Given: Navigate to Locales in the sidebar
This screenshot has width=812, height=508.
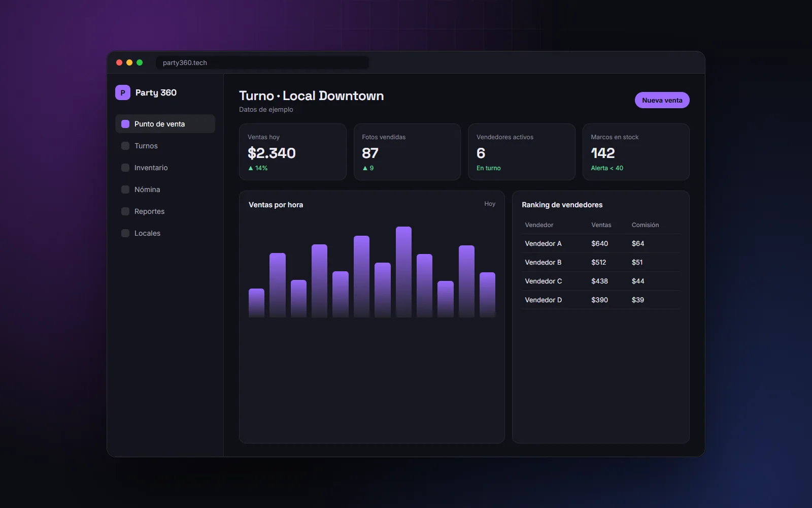Looking at the screenshot, I should [x=165, y=233].
